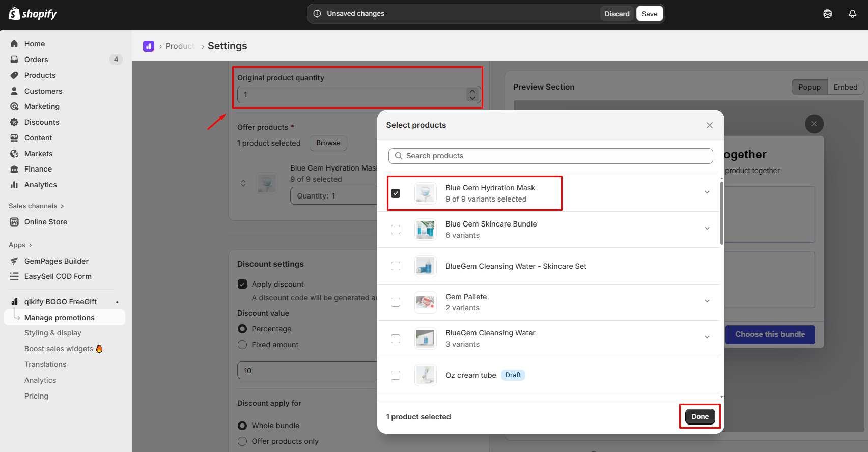Click the Online Store icon
Viewport: 868px width, 452px height.
pyautogui.click(x=14, y=222)
